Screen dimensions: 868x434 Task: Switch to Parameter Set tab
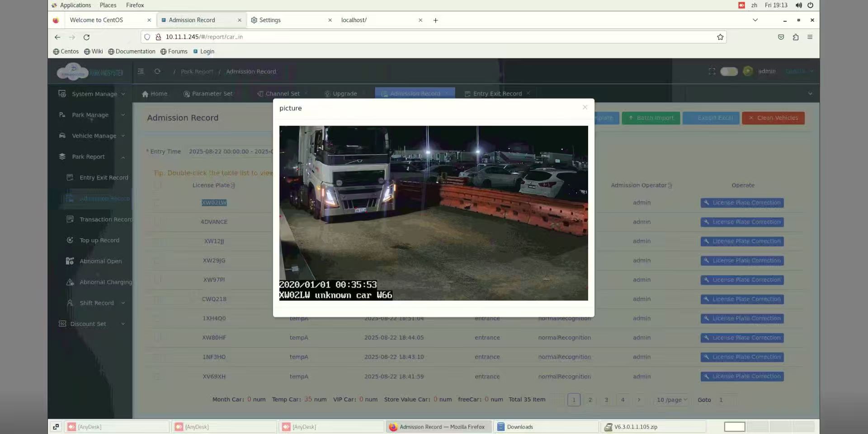click(x=208, y=94)
